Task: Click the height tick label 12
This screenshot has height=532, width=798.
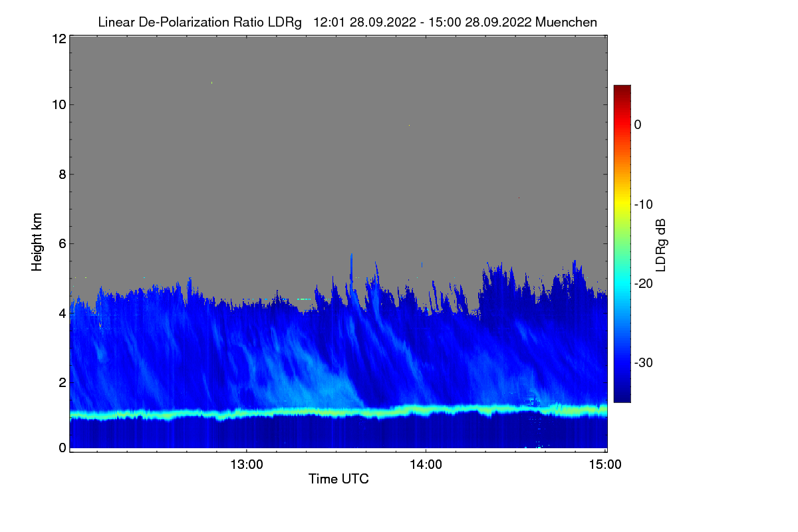Action: [x=58, y=39]
